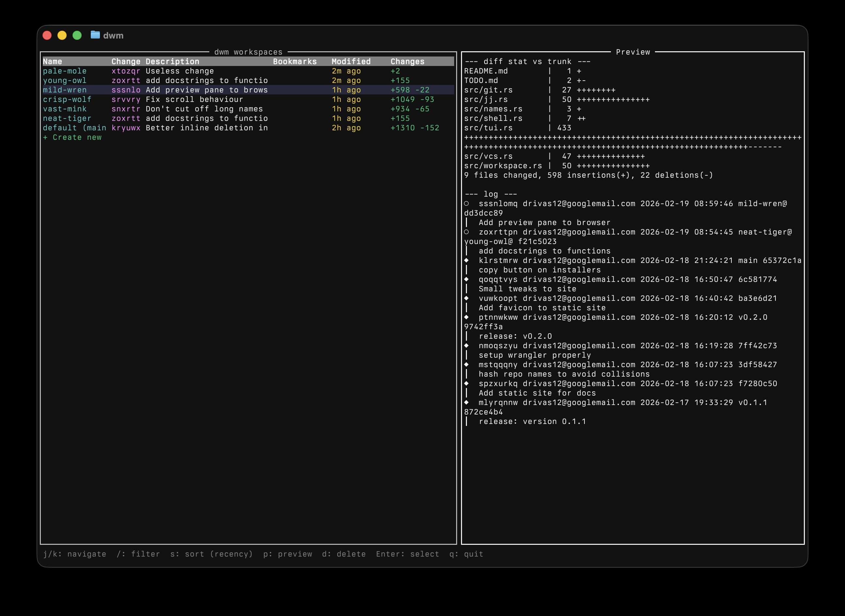Click 'Enter: select' footer hint

[407, 554]
